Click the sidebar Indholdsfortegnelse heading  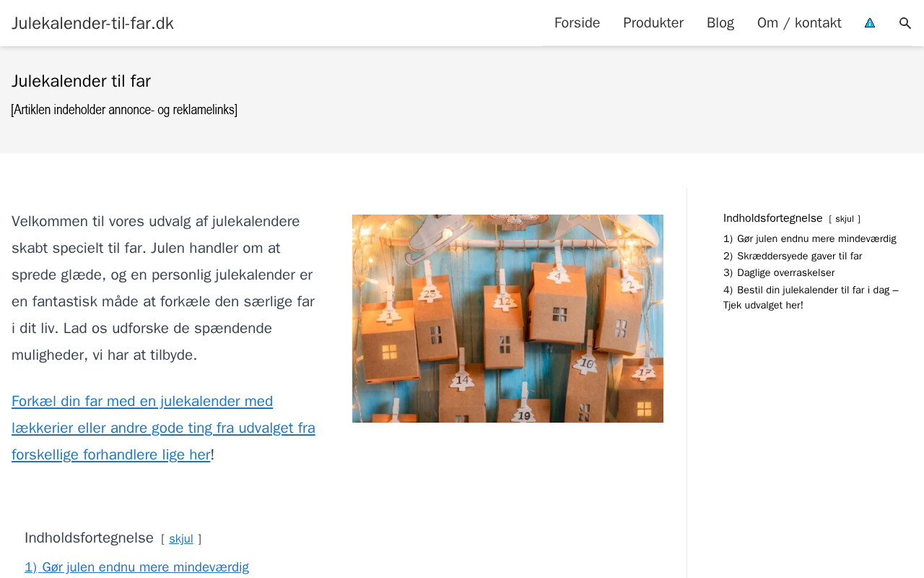point(773,218)
